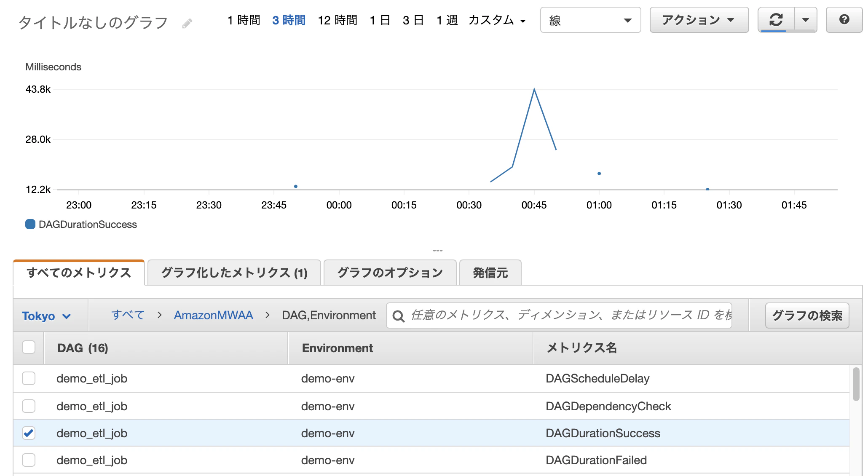Select the 12 時間 time range
868x476 pixels.
[338, 20]
